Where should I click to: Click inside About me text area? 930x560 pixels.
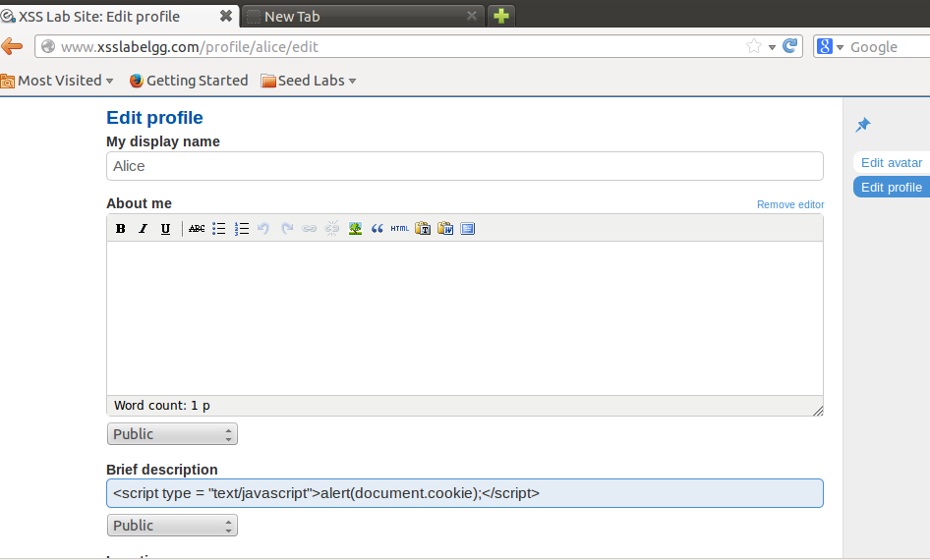point(465,318)
